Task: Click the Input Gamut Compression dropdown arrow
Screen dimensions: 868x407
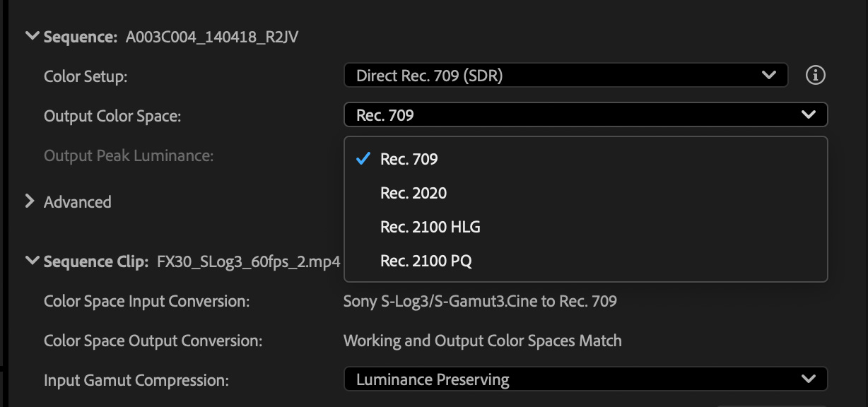Action: [809, 379]
